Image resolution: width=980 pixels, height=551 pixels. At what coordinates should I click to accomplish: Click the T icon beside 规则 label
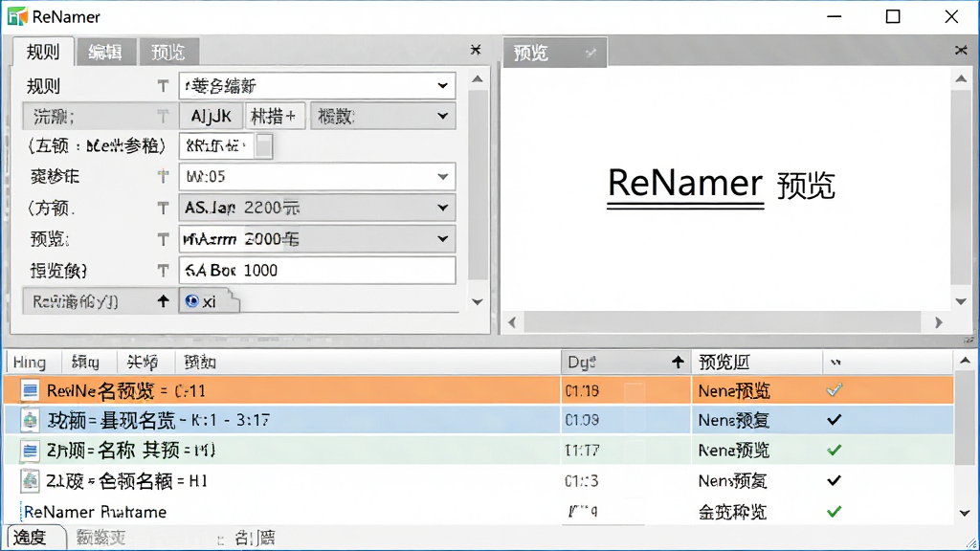(163, 86)
